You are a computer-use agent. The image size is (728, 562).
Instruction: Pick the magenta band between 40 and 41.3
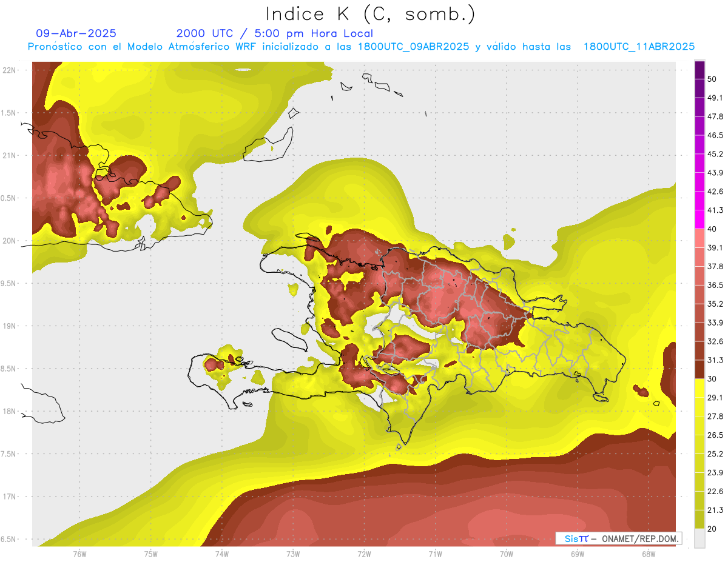[699, 219]
